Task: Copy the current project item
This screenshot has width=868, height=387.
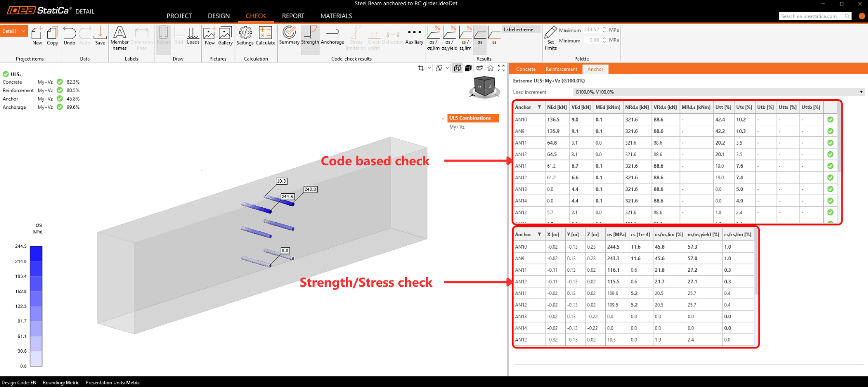Action: tap(53, 36)
